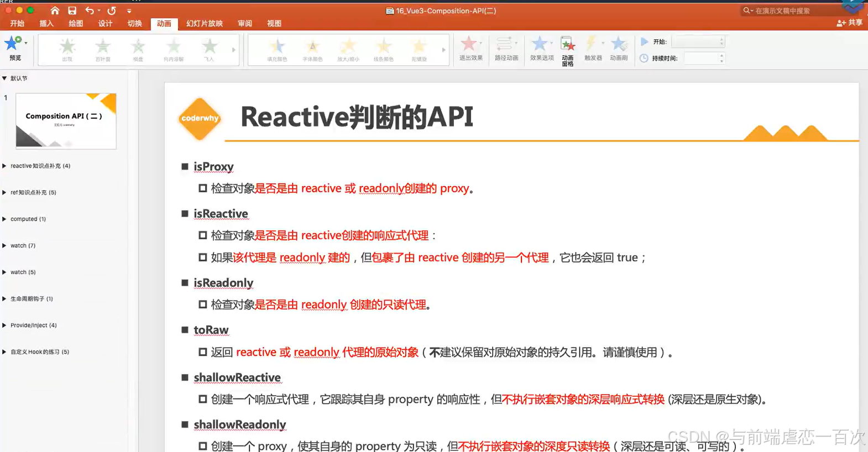Screen dimensions: 868x452
Task: Select the 动画刷 animation painter
Action: 619,48
